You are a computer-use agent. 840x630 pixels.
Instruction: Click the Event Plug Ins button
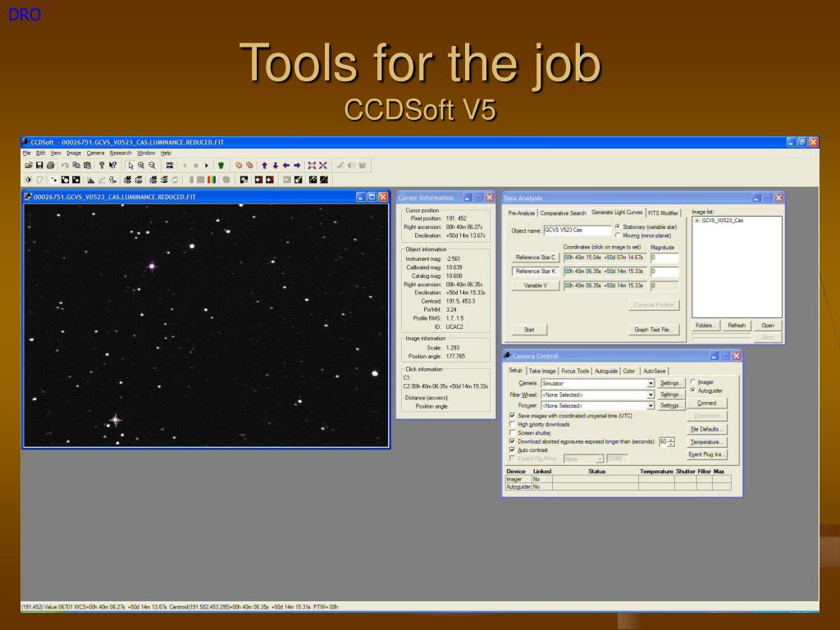point(706,454)
